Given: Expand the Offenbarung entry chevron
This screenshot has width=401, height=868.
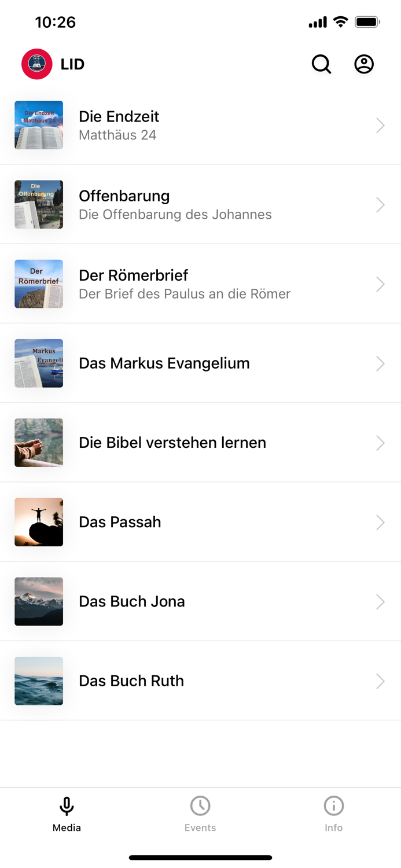Looking at the screenshot, I should pos(380,204).
